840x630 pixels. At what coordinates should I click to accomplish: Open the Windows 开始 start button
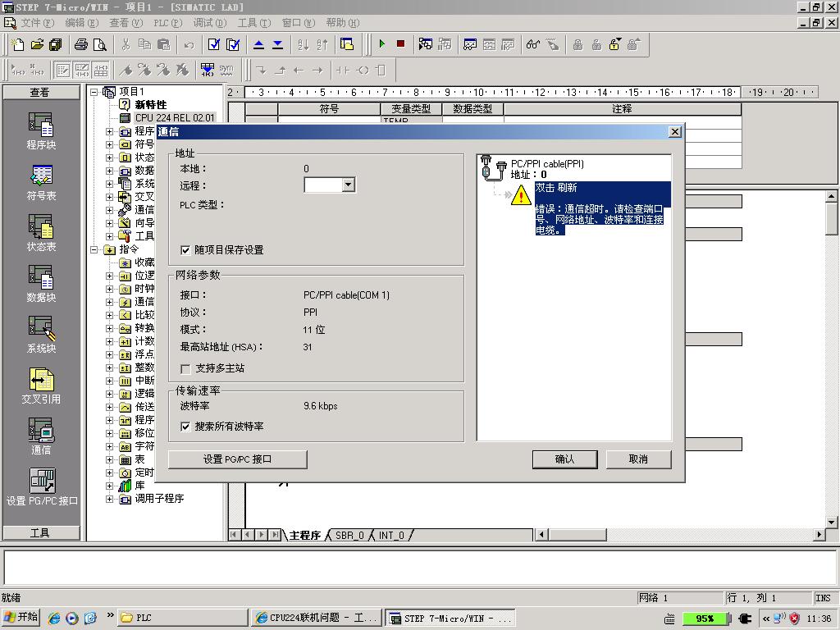coord(21,618)
